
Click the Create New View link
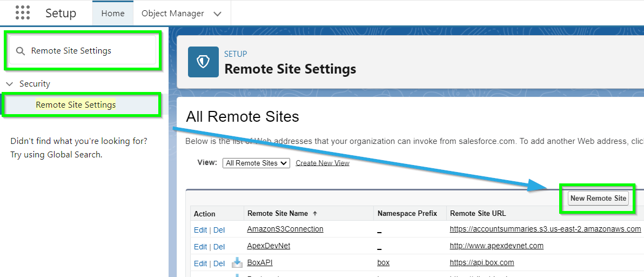click(x=323, y=163)
